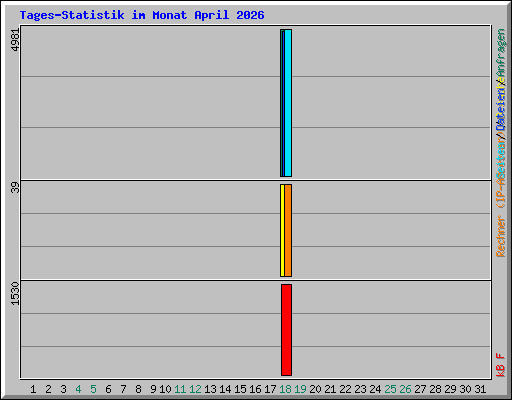Click day number 1 on the x-axis
512x400 pixels.
click(33, 389)
